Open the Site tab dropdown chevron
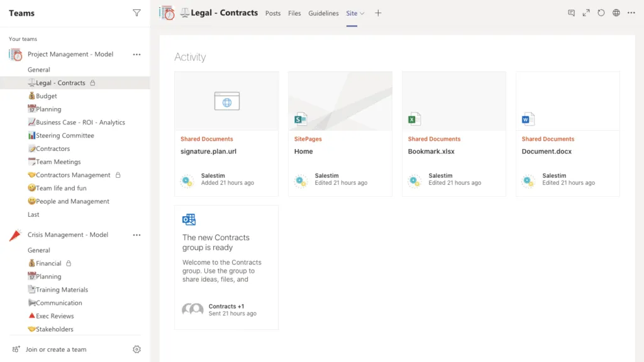The width and height of the screenshot is (644, 362). 362,14
